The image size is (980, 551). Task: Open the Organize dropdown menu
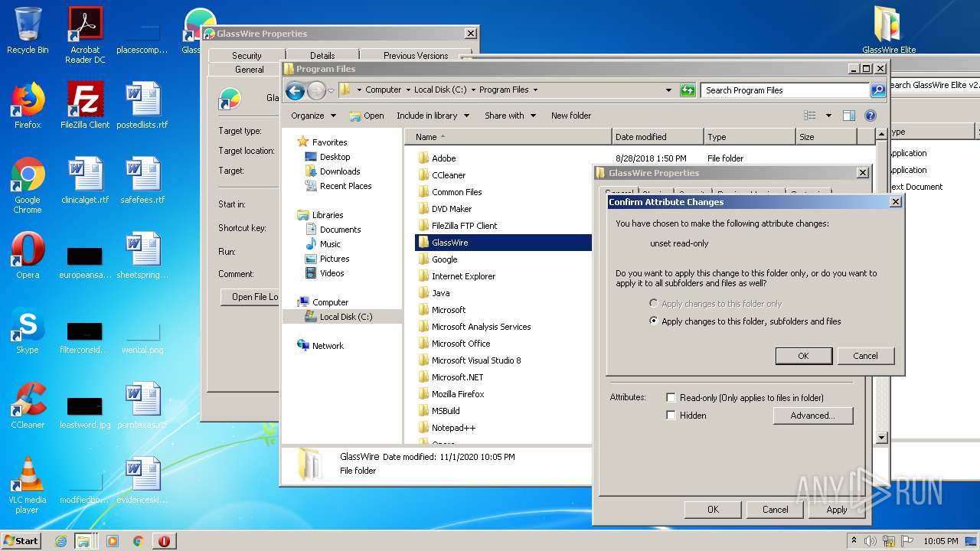(x=313, y=116)
